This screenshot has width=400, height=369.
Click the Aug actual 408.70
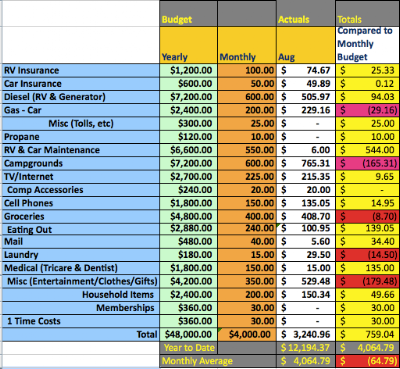[x=306, y=217]
